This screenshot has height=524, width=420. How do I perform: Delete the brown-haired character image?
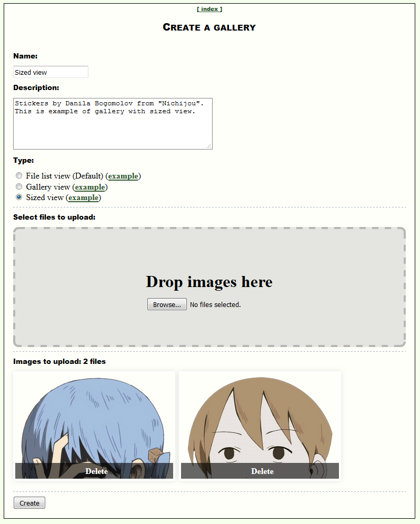[260, 471]
